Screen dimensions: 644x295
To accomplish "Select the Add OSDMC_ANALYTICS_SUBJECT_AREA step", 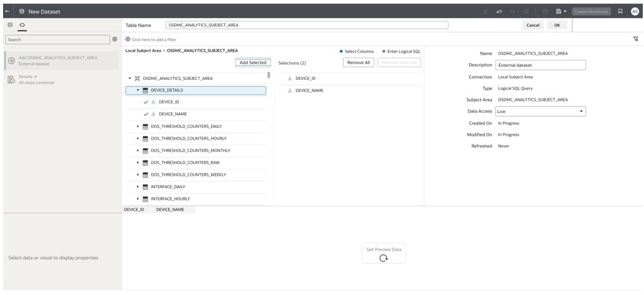I will click(62, 61).
